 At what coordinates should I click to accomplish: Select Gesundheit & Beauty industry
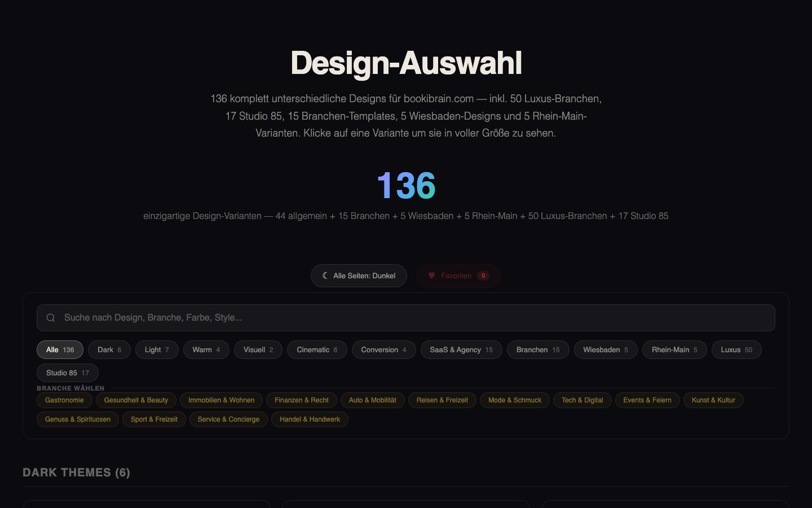[x=136, y=400]
